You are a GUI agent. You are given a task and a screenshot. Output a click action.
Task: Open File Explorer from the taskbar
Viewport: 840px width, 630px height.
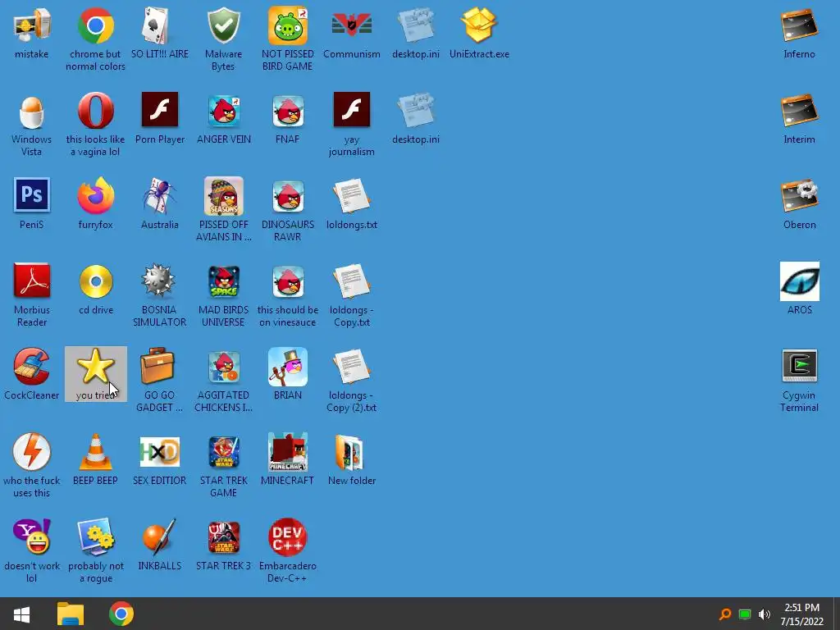71,614
